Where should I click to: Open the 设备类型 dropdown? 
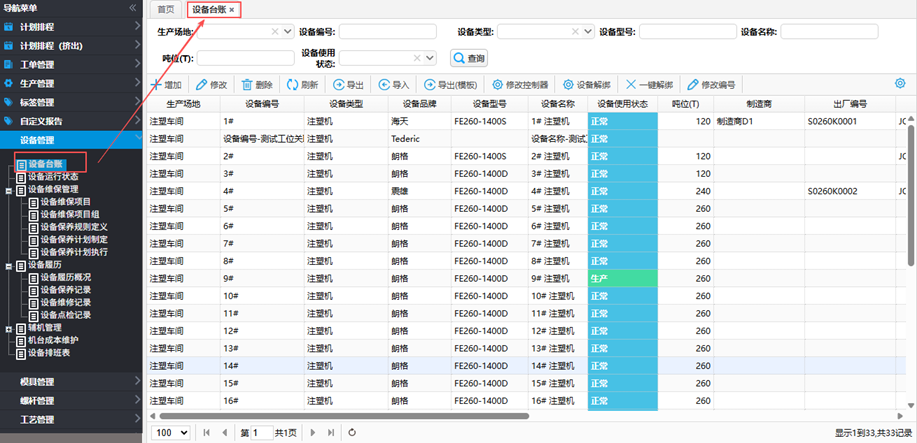point(588,32)
